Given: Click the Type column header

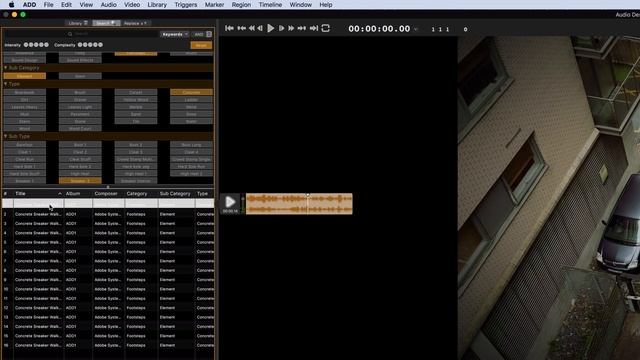Looking at the screenshot, I should (x=204, y=193).
